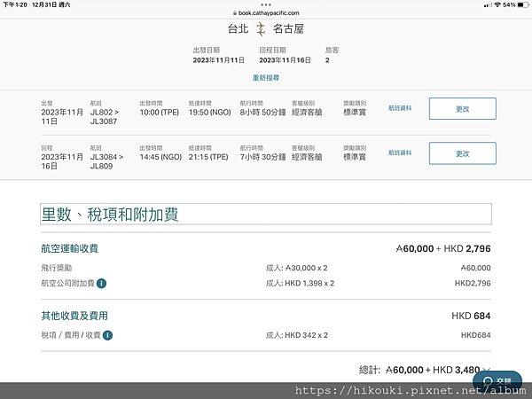Tap the chat assistant bubble icon

click(497, 380)
